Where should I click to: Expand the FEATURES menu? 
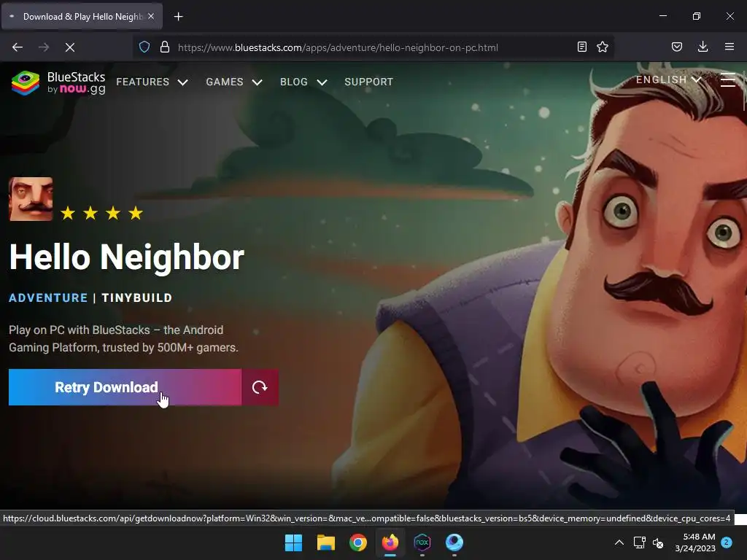152,82
